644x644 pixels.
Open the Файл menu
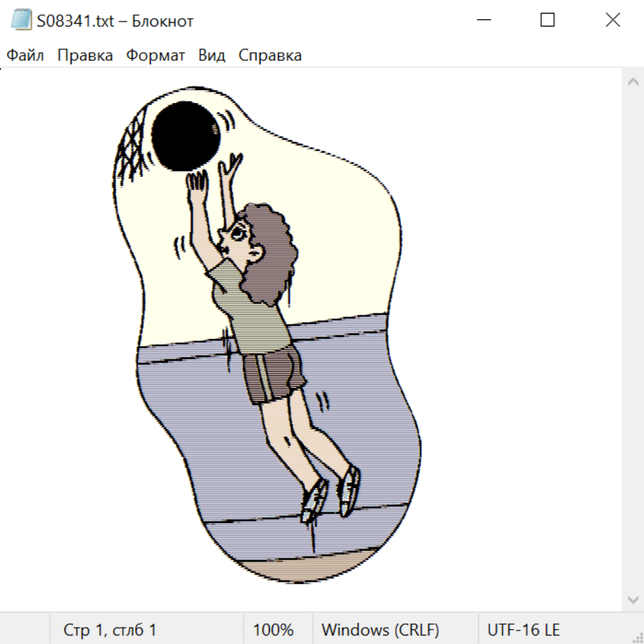pyautogui.click(x=25, y=55)
